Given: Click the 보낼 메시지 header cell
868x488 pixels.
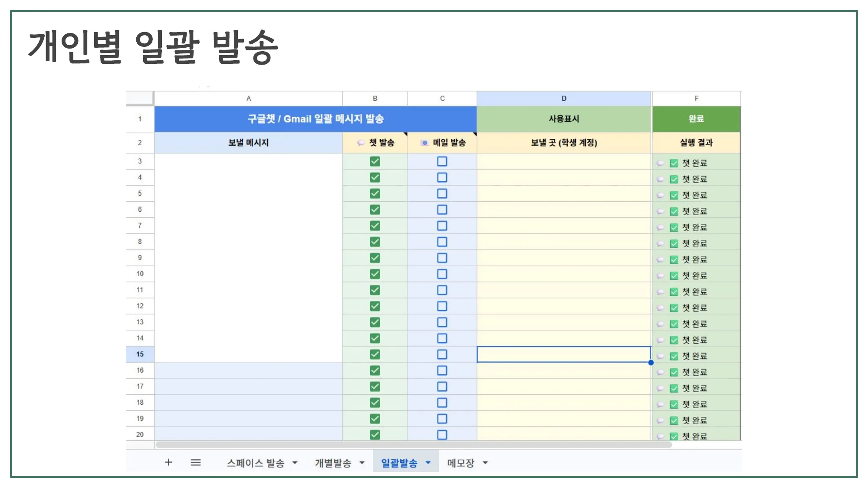Looking at the screenshot, I should (x=249, y=143).
